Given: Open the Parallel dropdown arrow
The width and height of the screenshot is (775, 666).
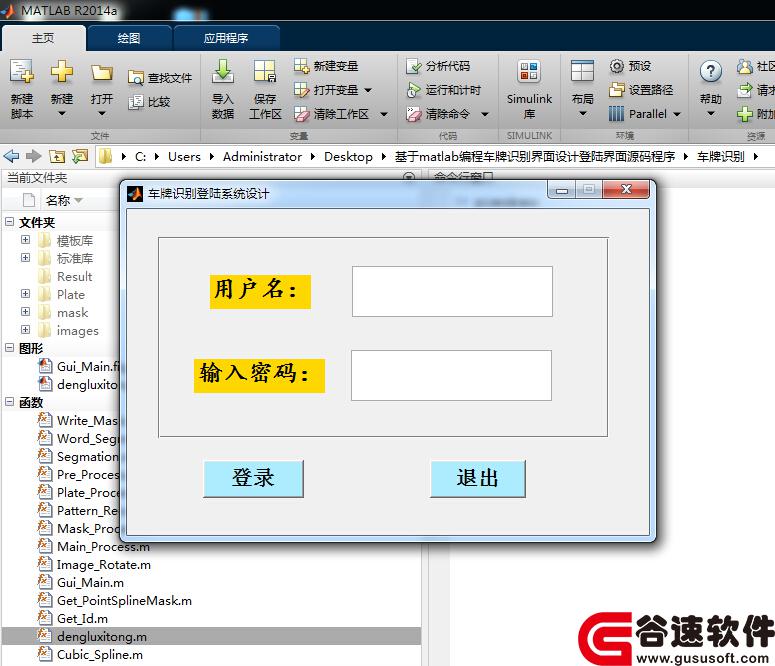Looking at the screenshot, I should 677,115.
